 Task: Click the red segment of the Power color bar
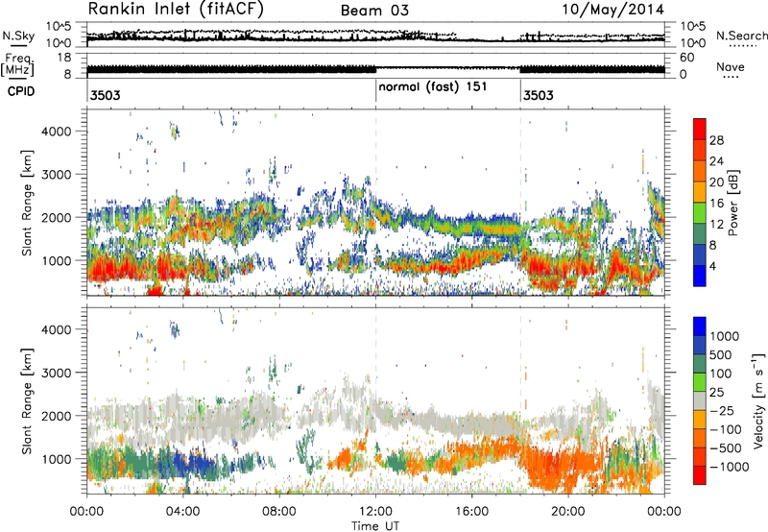(700, 129)
